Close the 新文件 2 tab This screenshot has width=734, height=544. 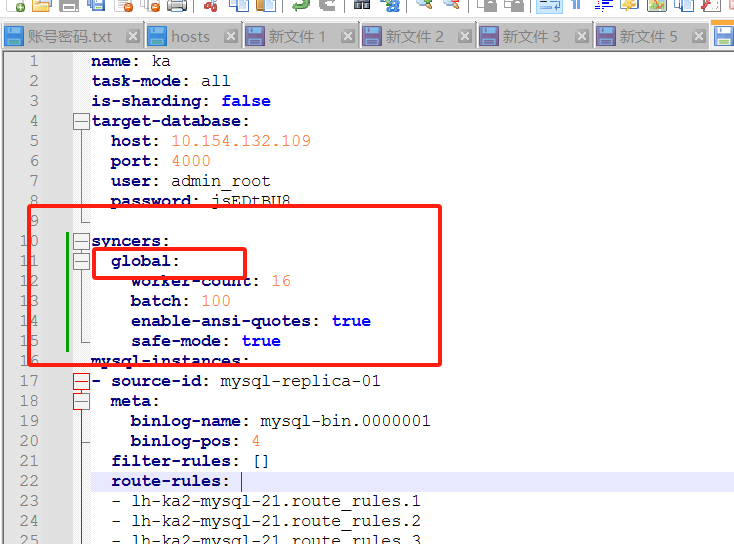(465, 36)
